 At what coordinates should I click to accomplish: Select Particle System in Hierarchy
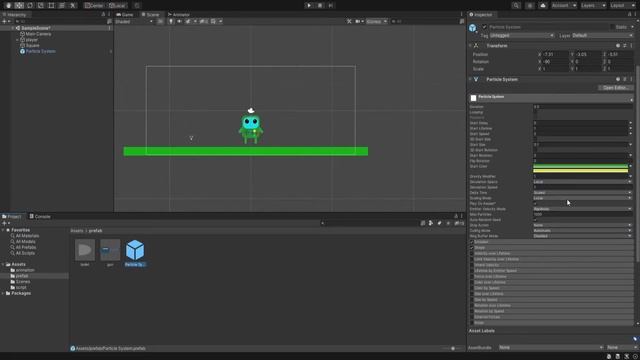click(40, 51)
